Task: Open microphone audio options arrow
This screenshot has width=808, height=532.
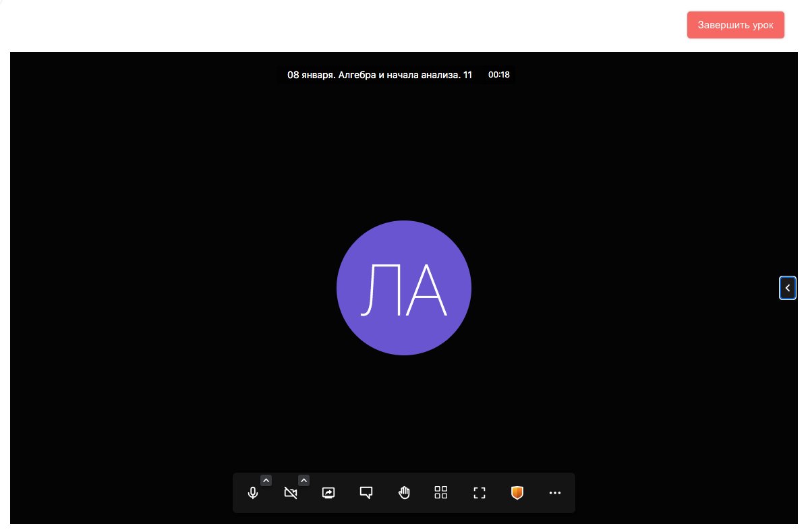Action: (266, 481)
